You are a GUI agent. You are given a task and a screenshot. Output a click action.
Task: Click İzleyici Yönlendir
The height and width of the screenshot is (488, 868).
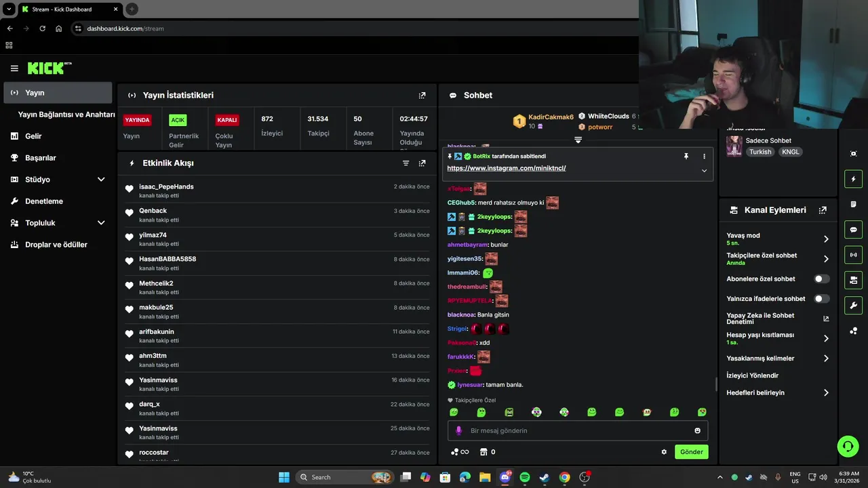(752, 375)
